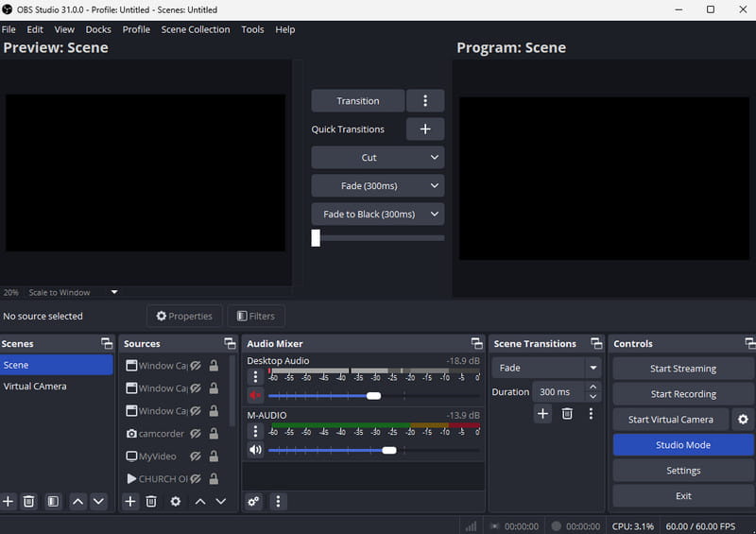Open Settings from Controls
Screen dimensions: 756x534
tap(682, 471)
